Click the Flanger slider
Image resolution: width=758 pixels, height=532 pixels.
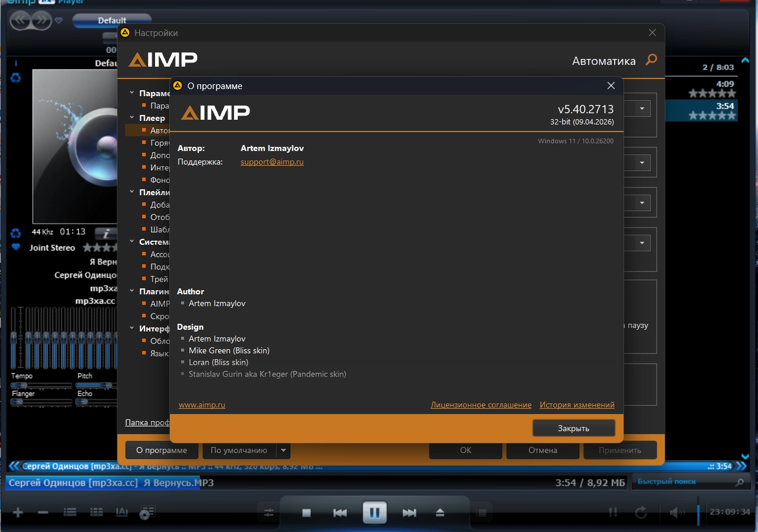40,402
